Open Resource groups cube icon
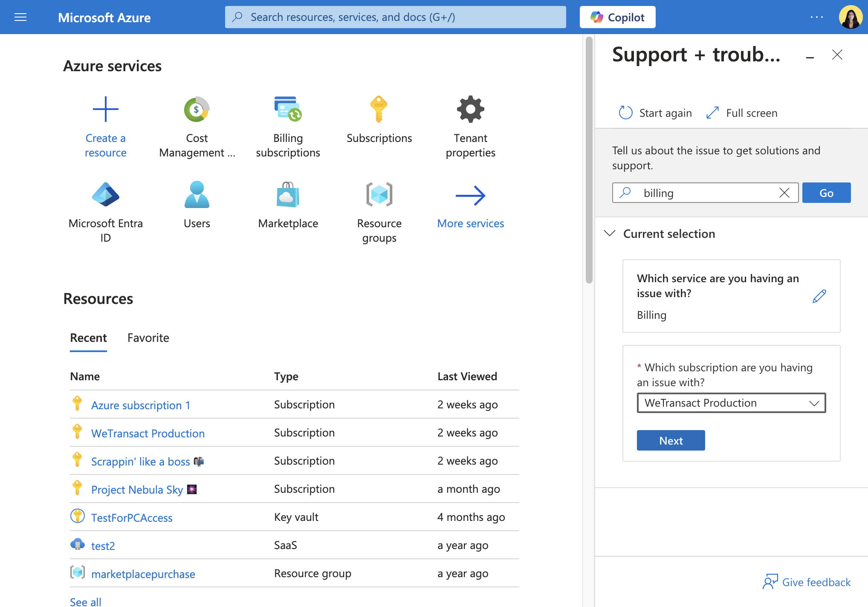The image size is (868, 607). 379,194
